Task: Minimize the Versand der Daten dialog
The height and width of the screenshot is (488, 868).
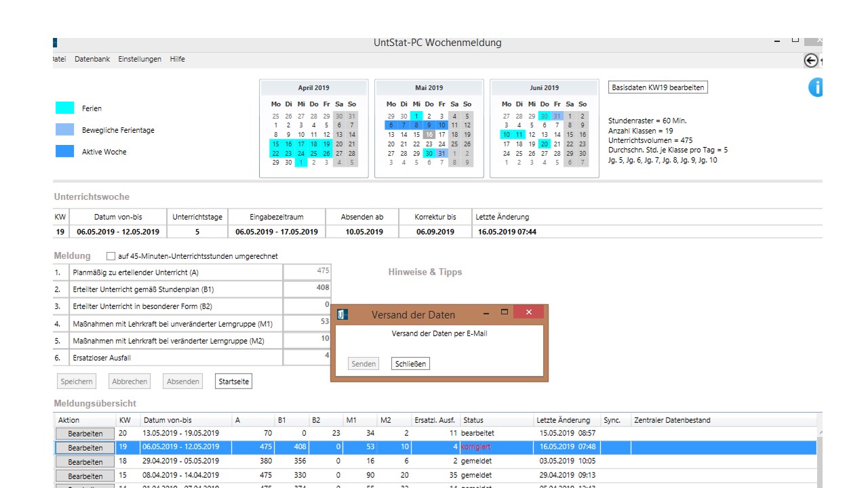Action: [x=486, y=313]
